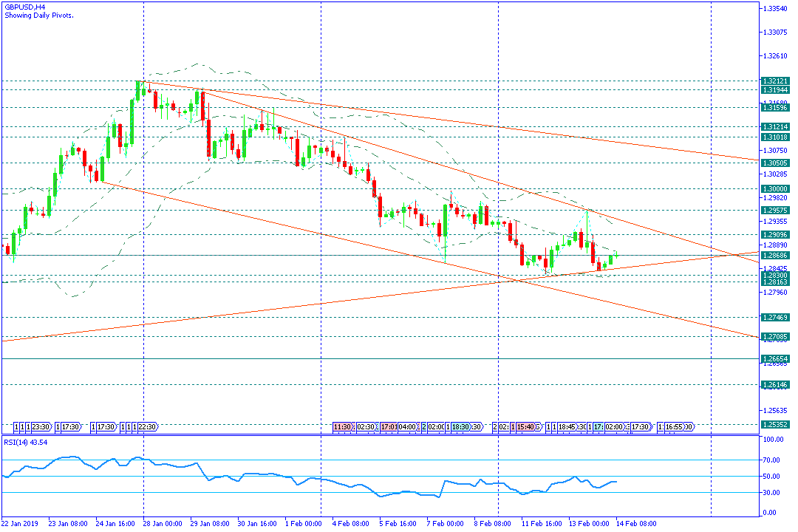Select the 1.26654 price level tag

coord(774,358)
